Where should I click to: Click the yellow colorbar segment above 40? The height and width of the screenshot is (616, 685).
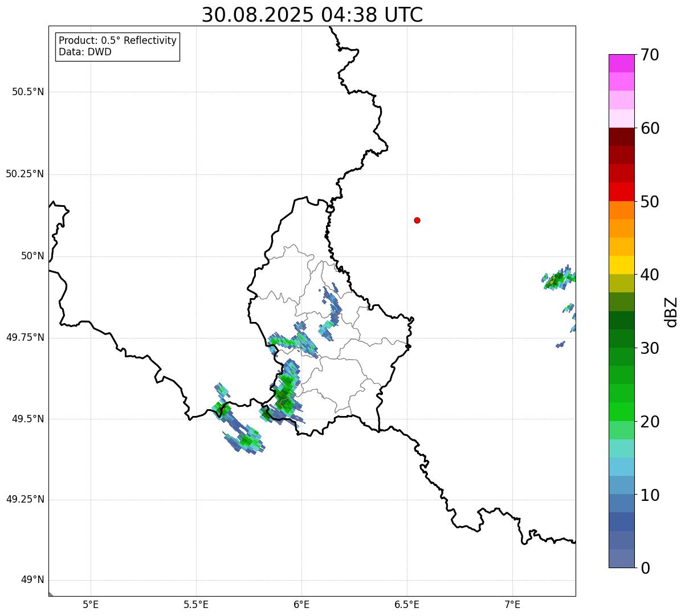point(621,265)
